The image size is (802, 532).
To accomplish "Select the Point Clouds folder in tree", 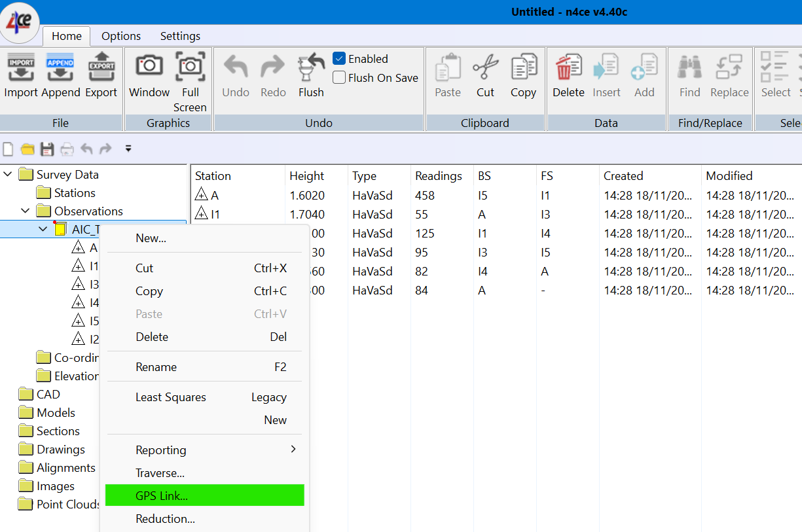I will click(x=59, y=505).
